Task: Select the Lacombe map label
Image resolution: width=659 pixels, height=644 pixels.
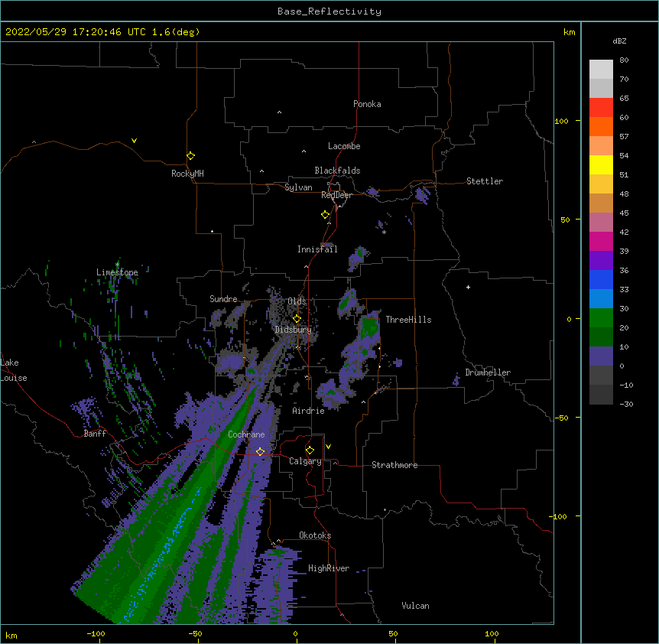Action: (344, 146)
